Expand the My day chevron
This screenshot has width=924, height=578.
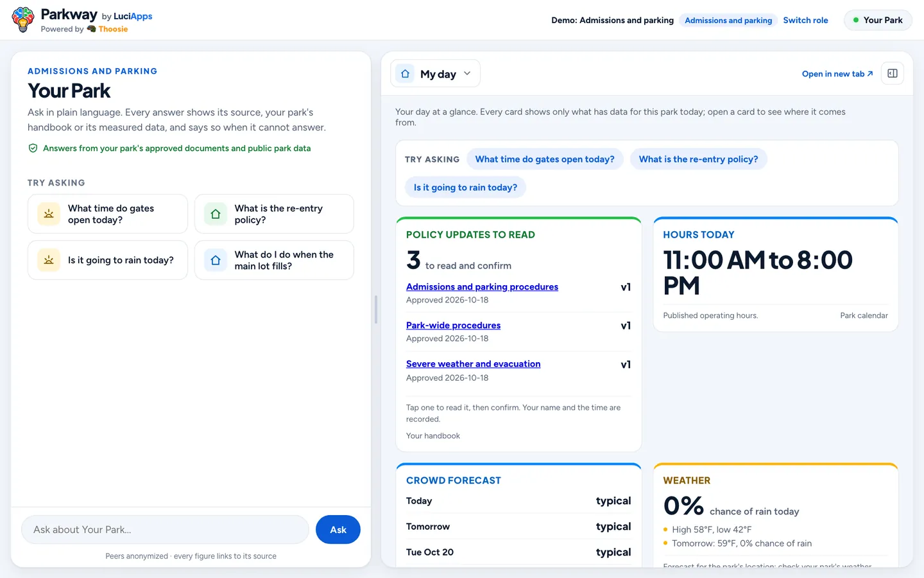(467, 74)
